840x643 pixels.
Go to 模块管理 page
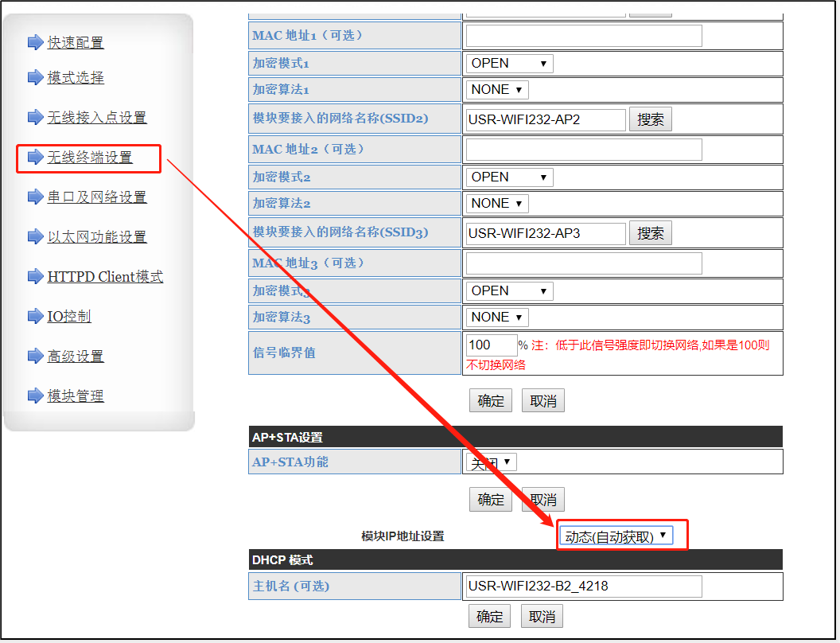(x=76, y=396)
